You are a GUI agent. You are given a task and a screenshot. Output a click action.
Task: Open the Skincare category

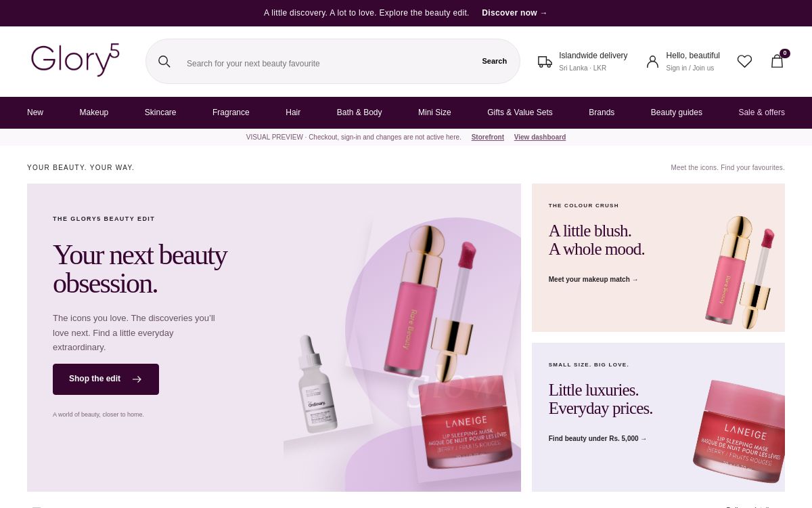[160, 112]
